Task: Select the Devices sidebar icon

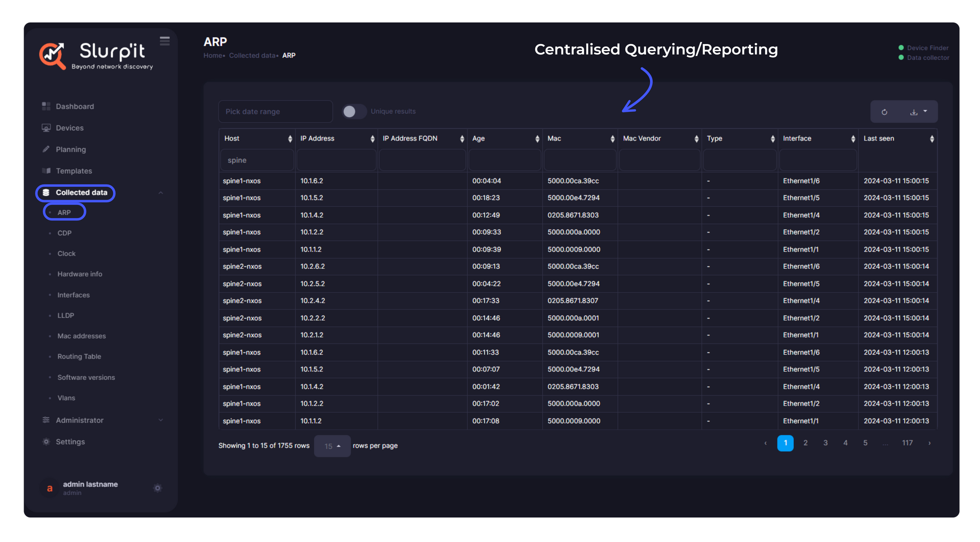Action: coord(46,127)
